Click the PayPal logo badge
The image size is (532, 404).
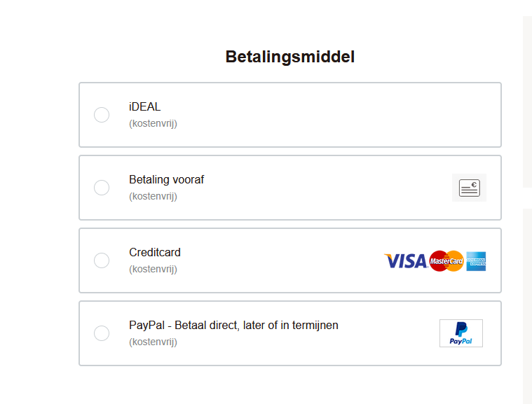click(461, 333)
